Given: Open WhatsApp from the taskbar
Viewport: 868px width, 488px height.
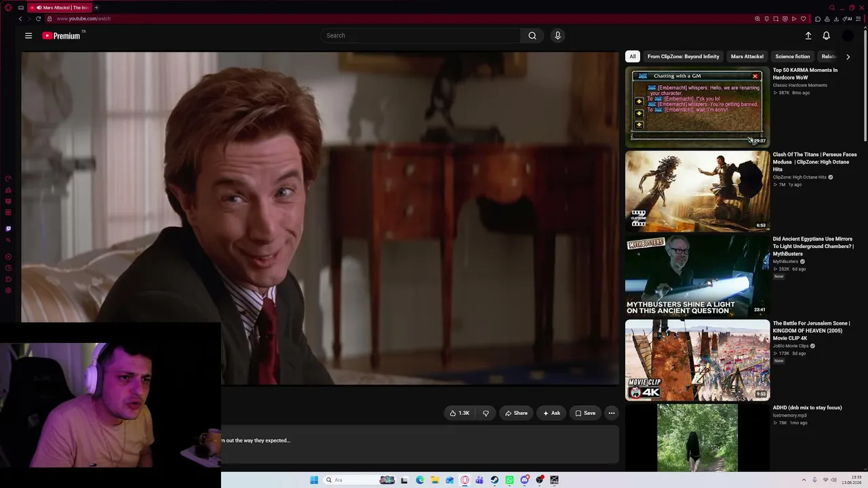Looking at the screenshot, I should pos(509,480).
